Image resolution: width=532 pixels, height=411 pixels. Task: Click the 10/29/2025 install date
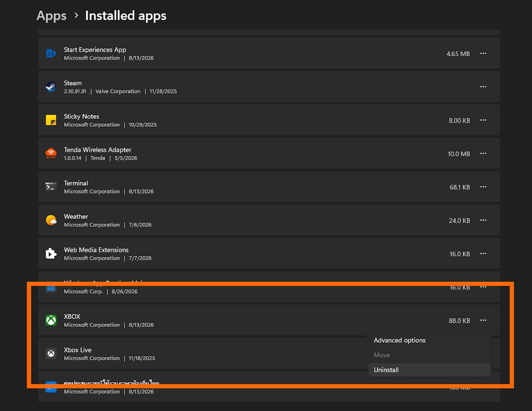[x=143, y=125]
